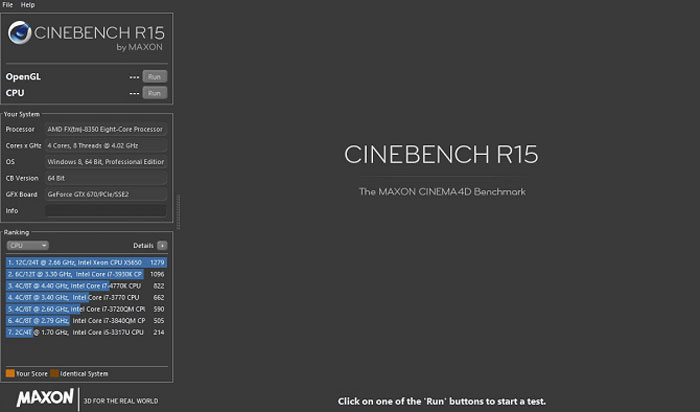Viewport: 700px width, 412px height.
Task: Click the Cores x GHz value field
Action: [106, 146]
